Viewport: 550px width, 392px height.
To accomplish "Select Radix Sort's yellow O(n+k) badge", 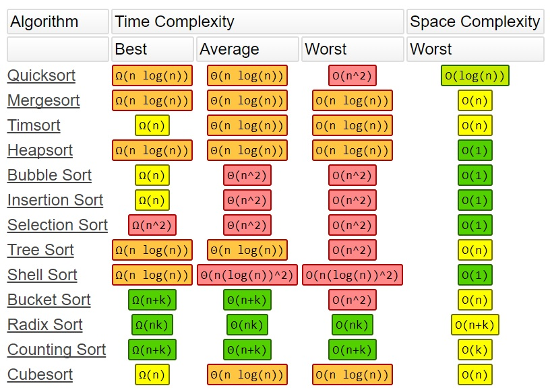I will point(475,325).
